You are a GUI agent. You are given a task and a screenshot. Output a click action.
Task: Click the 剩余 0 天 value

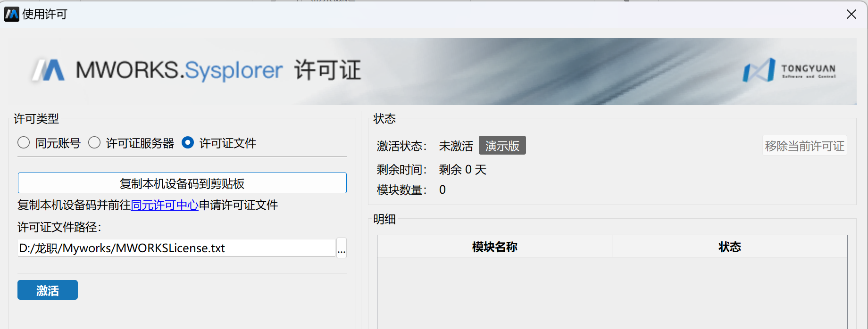463,170
